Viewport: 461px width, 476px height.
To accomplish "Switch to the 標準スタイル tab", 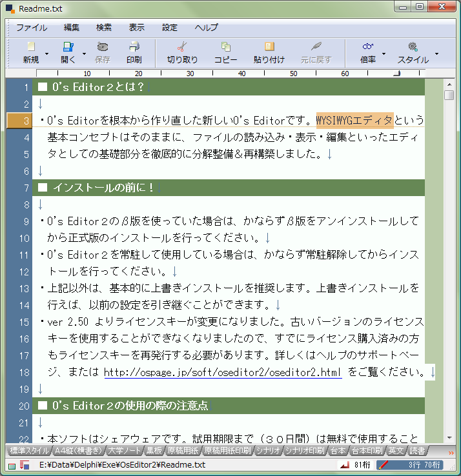I will pyautogui.click(x=29, y=451).
